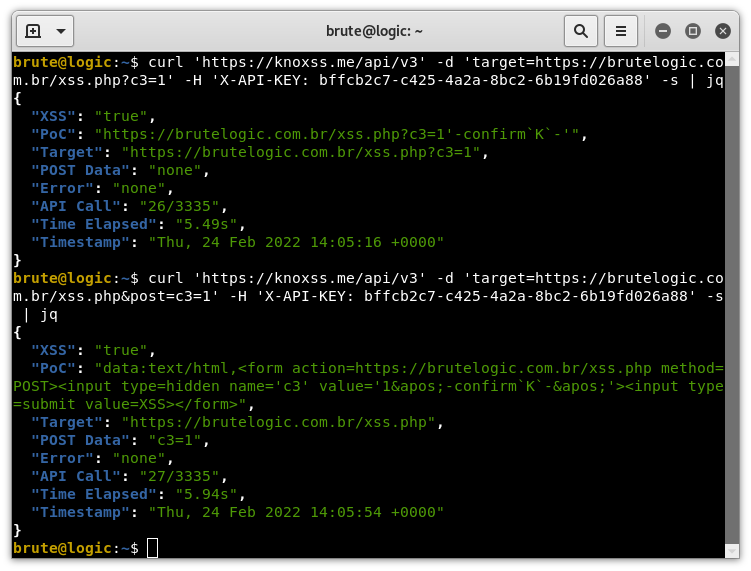This screenshot has height=571, width=751.
Task: Click the "POST Data": "c3=1" line
Action: pyautogui.click(x=120, y=440)
